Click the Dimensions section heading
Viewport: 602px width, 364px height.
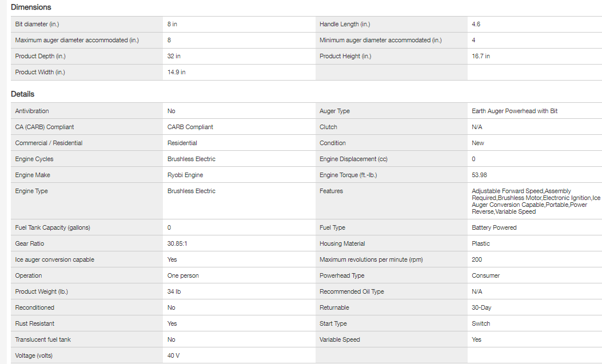point(31,7)
